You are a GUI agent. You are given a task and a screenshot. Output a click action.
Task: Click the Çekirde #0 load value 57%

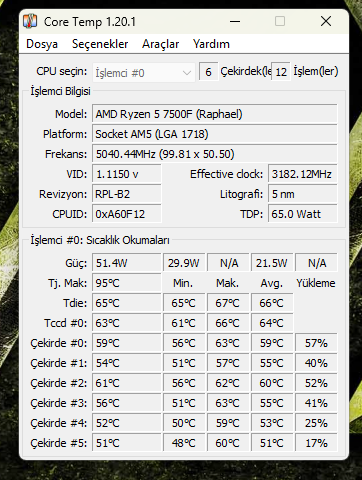(x=316, y=343)
